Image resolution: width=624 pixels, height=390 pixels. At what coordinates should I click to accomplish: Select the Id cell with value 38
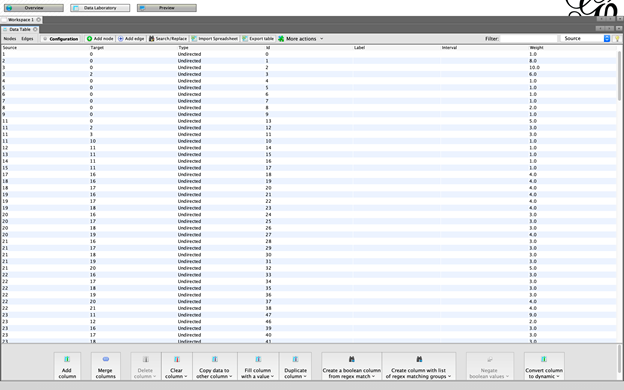click(x=309, y=308)
